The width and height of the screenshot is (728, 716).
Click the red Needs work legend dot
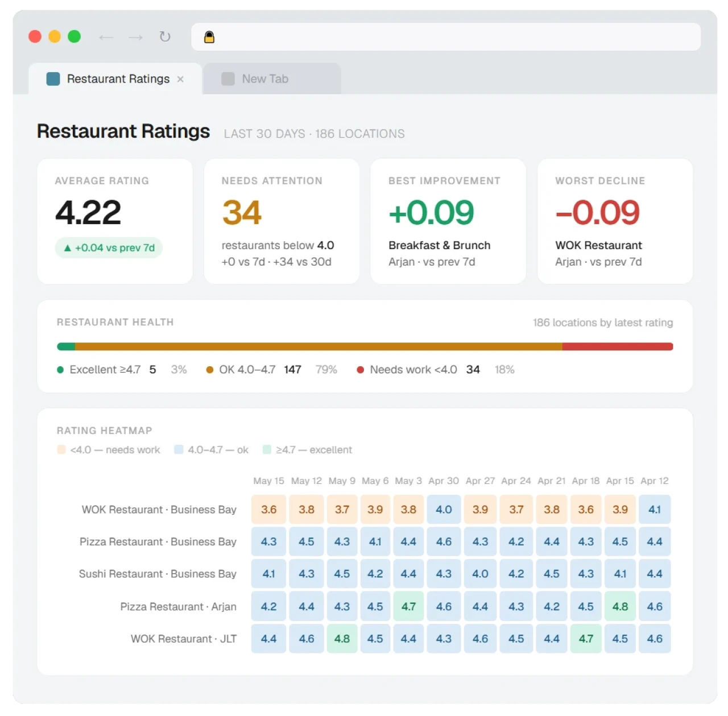(360, 370)
